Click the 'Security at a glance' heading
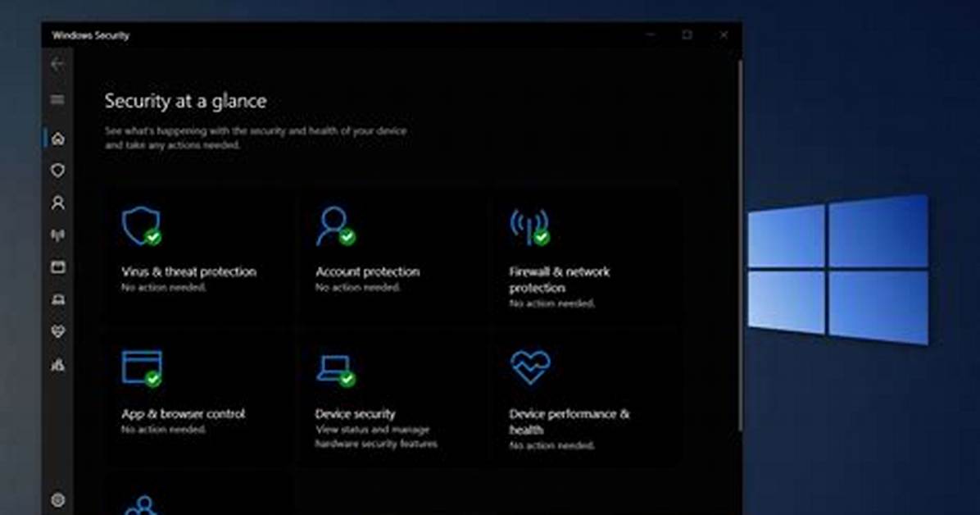Image resolution: width=980 pixels, height=515 pixels. [x=186, y=101]
